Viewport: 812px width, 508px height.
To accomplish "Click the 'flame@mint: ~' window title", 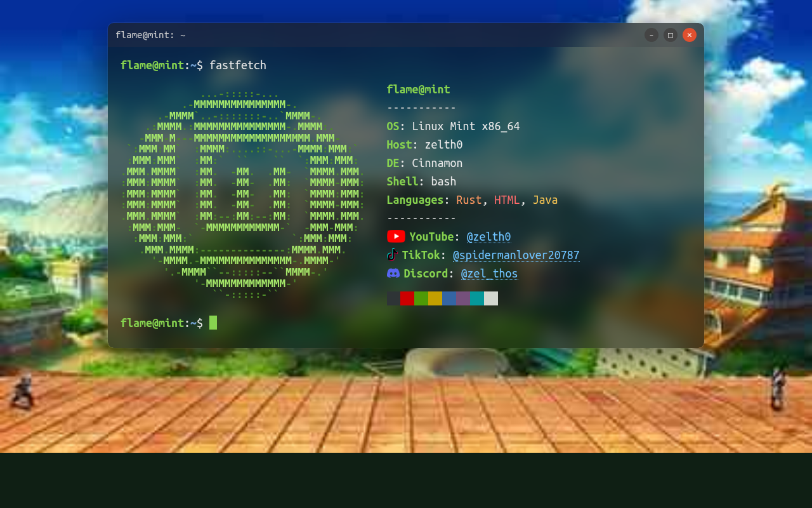I will [150, 35].
